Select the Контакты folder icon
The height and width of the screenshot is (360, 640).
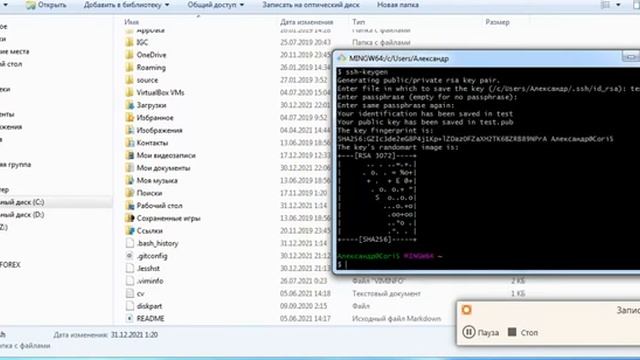(129, 143)
